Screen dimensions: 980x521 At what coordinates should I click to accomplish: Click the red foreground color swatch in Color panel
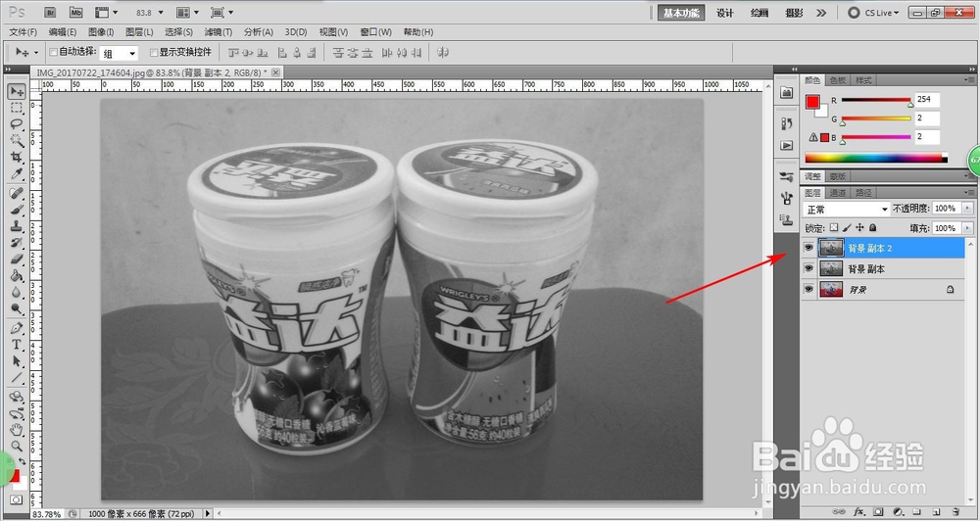pyautogui.click(x=812, y=103)
